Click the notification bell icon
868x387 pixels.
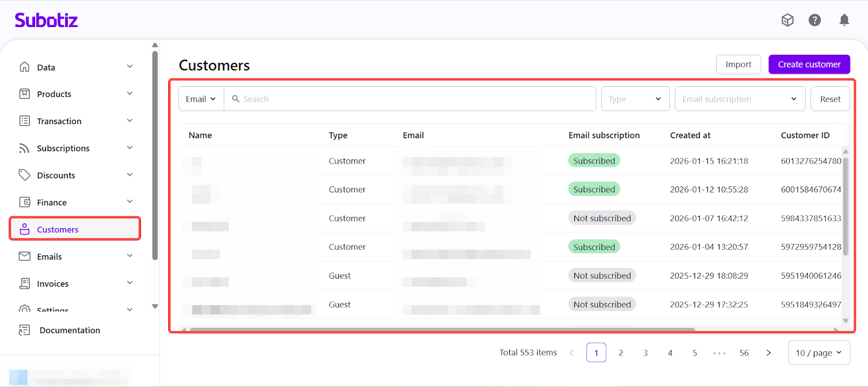point(844,20)
